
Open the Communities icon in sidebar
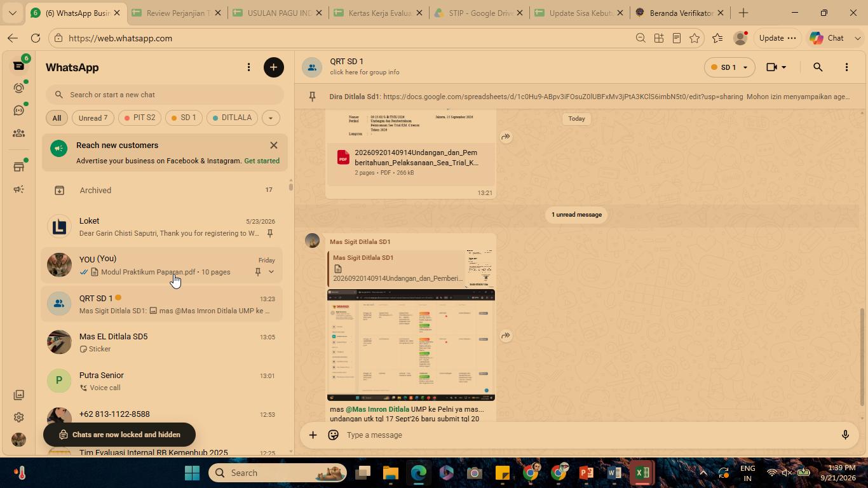click(x=18, y=133)
